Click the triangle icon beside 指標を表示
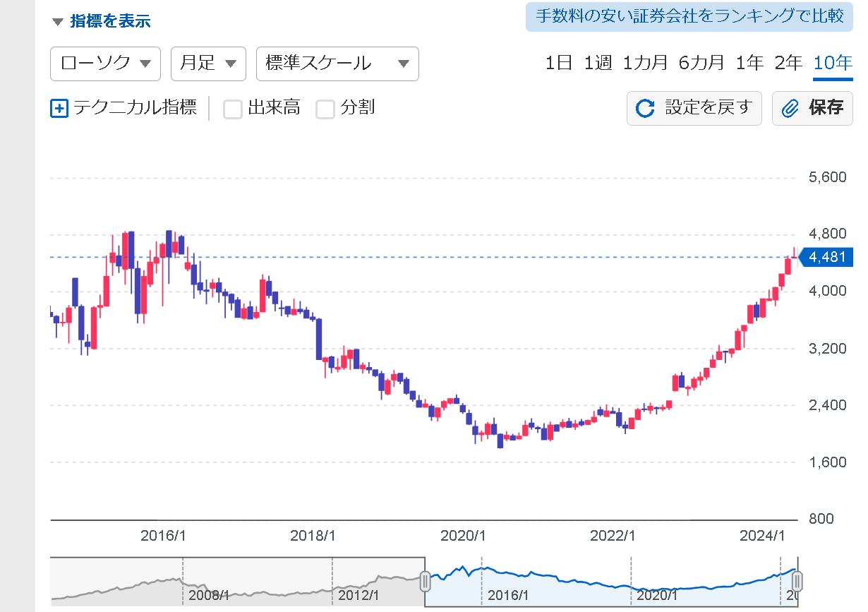 click(x=58, y=22)
